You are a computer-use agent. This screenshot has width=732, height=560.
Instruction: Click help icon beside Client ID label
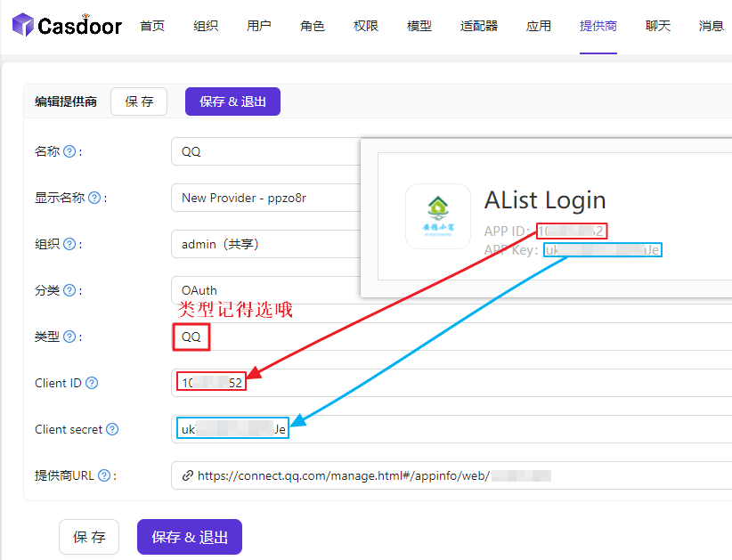[x=92, y=383]
